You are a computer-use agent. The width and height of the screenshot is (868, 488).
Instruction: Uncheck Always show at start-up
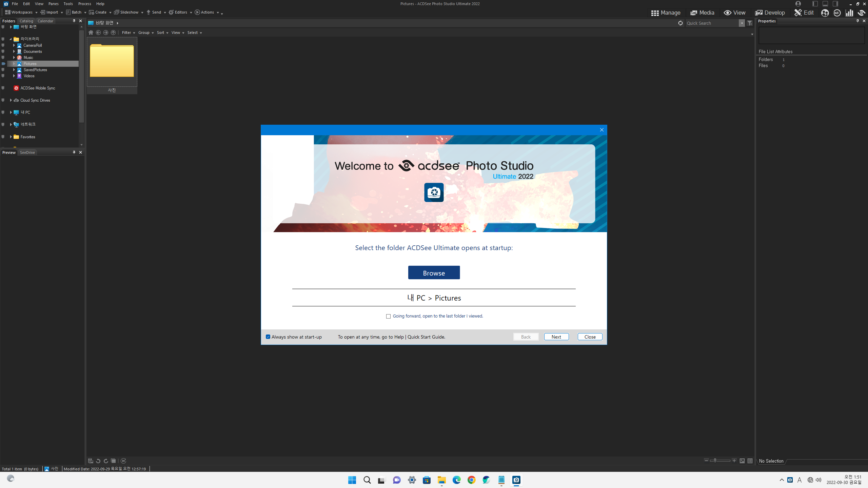pos(268,337)
